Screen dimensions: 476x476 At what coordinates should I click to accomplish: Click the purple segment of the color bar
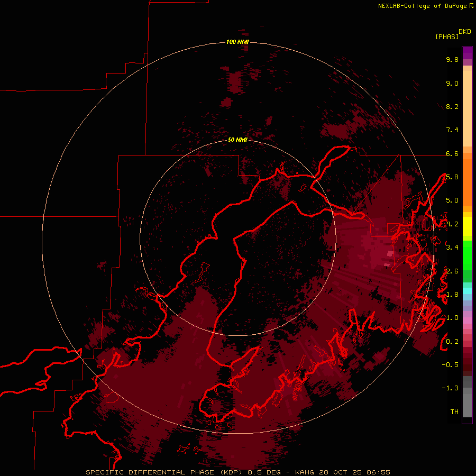[467, 53]
